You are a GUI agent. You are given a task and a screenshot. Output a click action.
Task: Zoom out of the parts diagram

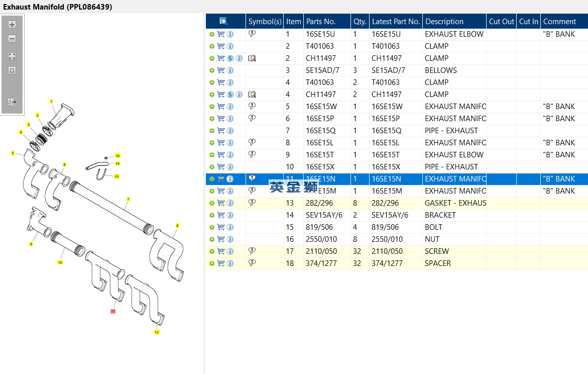point(12,39)
